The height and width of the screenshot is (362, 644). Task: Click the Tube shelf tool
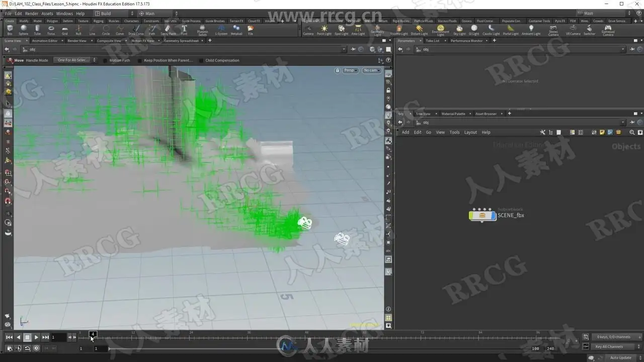37,30
